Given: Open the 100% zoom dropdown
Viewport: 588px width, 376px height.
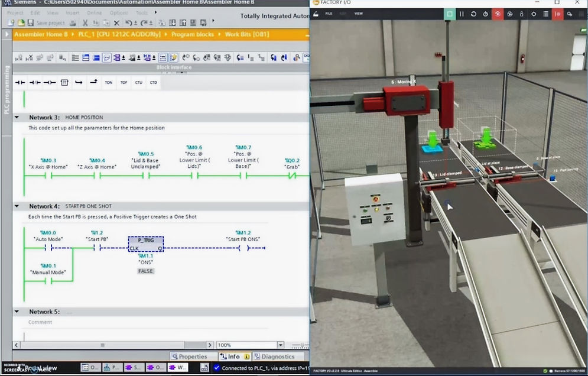Looking at the screenshot, I should click(x=280, y=345).
